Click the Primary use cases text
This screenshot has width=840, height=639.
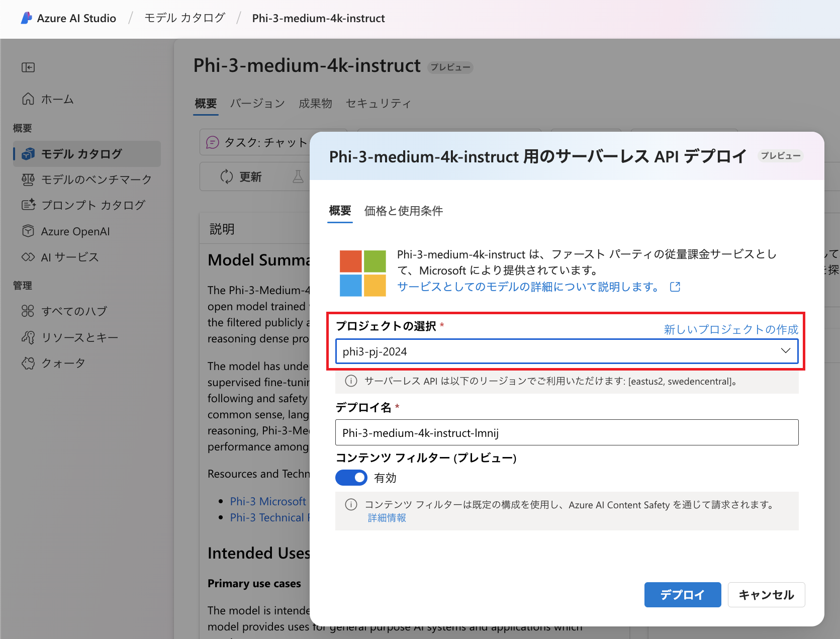click(254, 583)
